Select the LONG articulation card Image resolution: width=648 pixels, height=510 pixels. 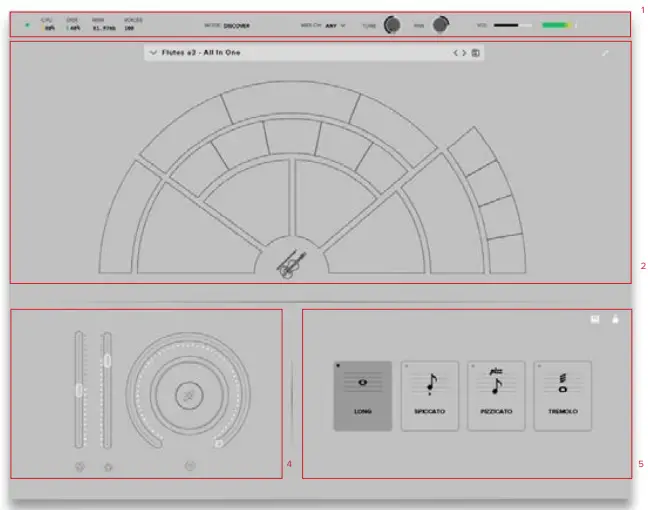coord(362,396)
